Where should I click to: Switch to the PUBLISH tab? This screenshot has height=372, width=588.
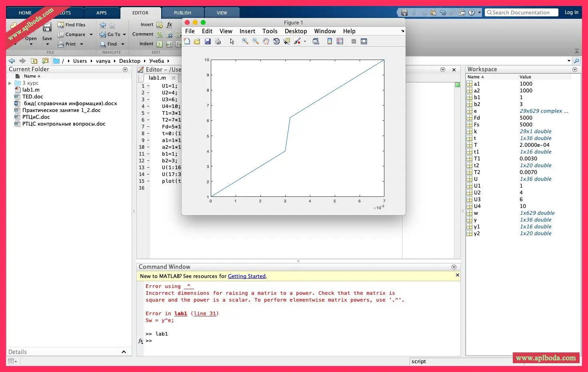[x=182, y=13]
